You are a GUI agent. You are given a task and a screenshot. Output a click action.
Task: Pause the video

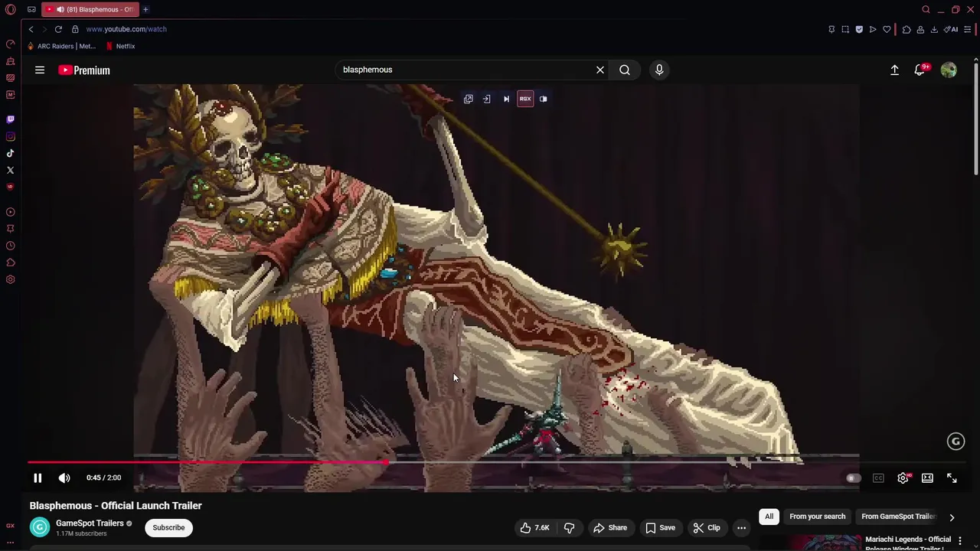click(38, 478)
